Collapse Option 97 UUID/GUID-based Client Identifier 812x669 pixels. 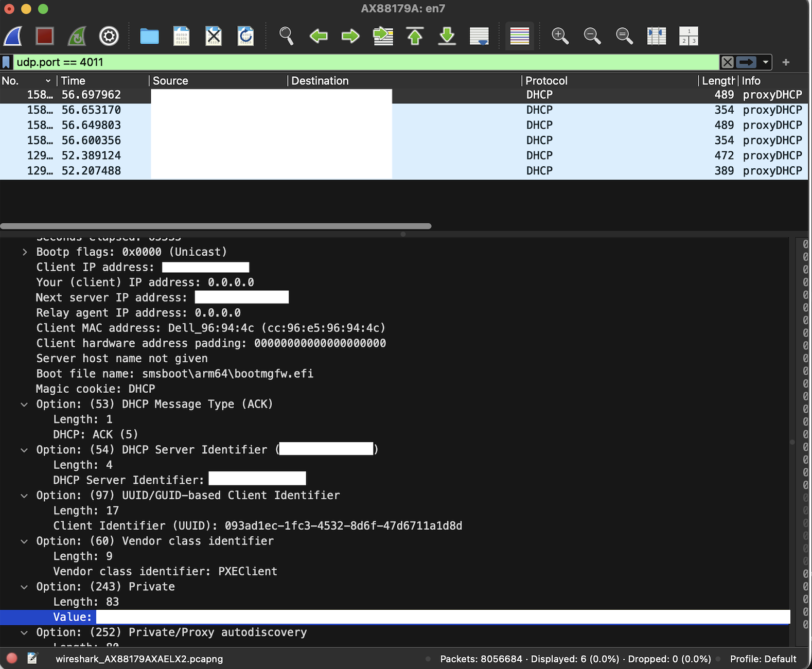point(24,496)
